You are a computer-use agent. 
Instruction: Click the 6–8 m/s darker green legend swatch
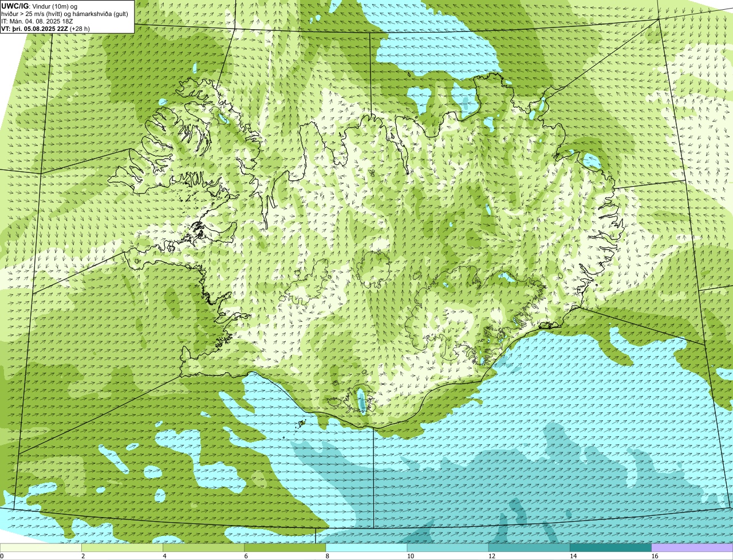(285, 547)
